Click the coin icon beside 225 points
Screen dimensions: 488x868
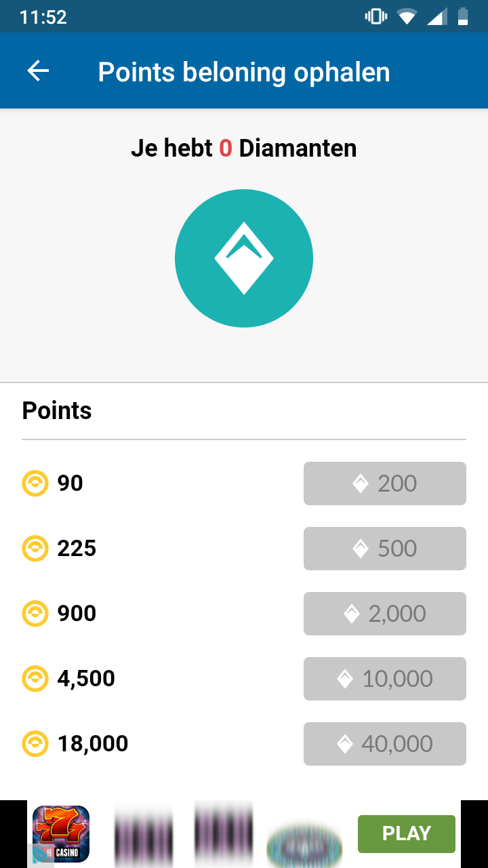point(35,549)
